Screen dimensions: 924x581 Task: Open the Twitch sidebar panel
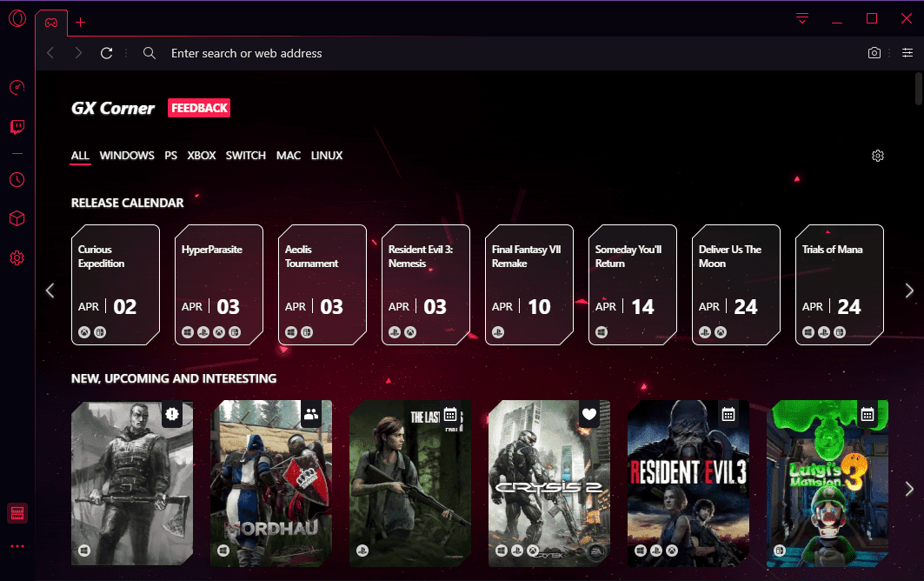pos(17,127)
